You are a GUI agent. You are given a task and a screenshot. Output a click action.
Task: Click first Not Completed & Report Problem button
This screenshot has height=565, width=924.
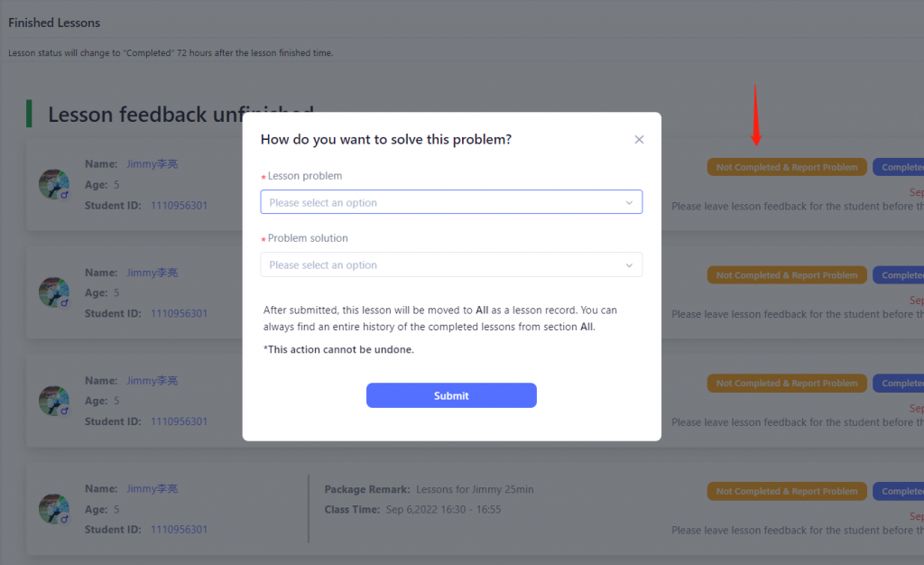click(x=787, y=167)
